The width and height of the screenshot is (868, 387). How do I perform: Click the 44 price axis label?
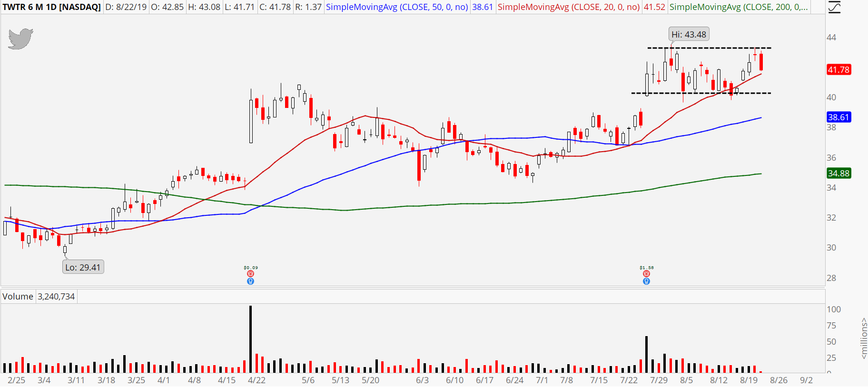point(831,38)
